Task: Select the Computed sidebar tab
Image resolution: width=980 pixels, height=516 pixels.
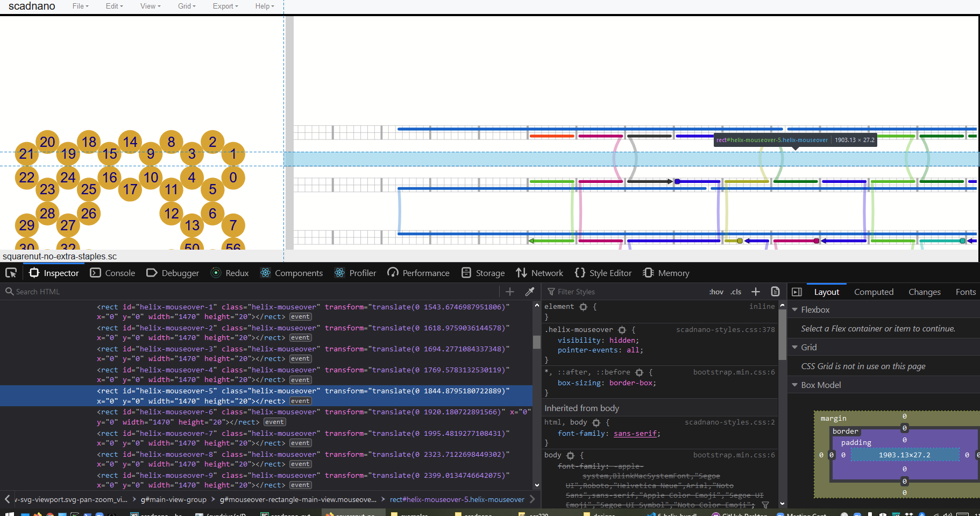Action: (x=874, y=292)
